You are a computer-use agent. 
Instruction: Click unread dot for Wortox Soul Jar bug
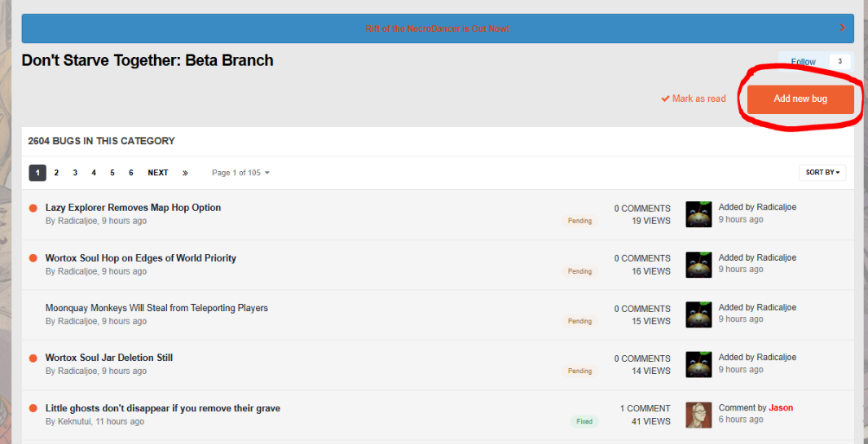[x=33, y=358]
